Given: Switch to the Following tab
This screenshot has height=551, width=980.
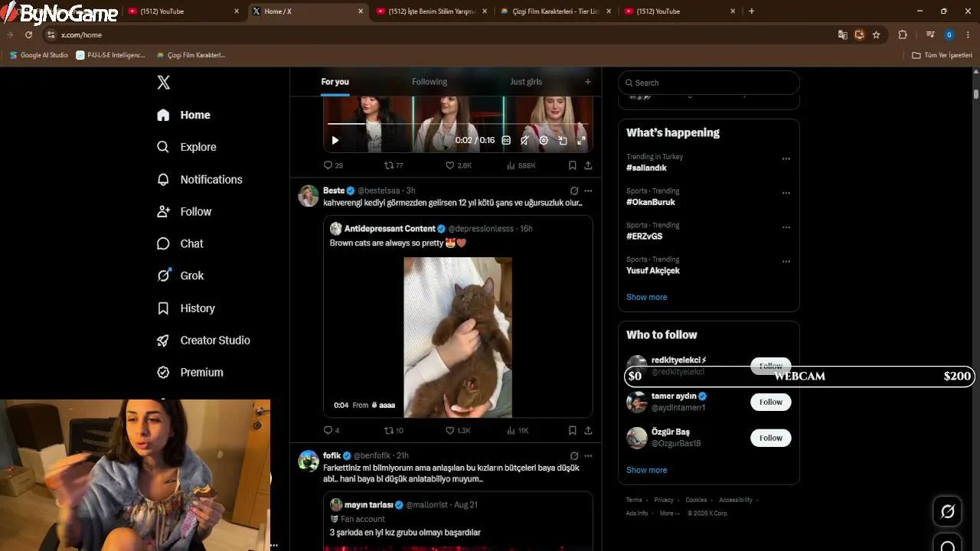Looking at the screenshot, I should point(430,82).
